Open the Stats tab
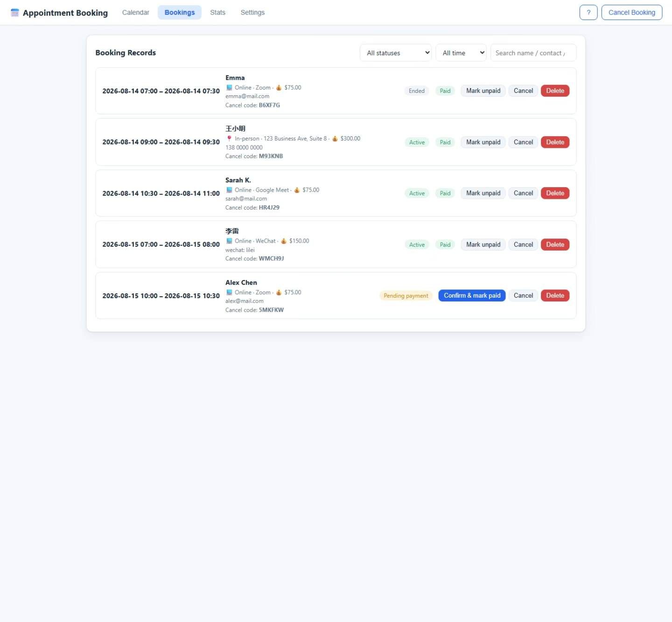The height and width of the screenshot is (622, 672). (x=217, y=13)
